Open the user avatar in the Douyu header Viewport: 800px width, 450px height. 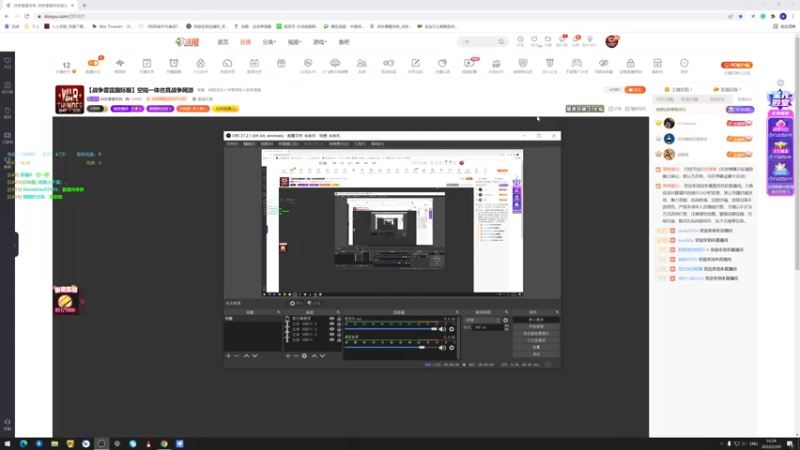coord(612,41)
